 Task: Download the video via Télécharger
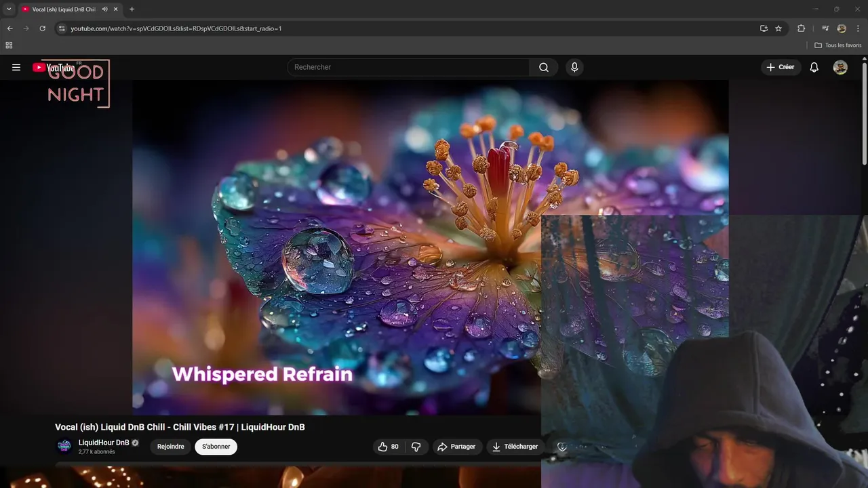pos(515,447)
